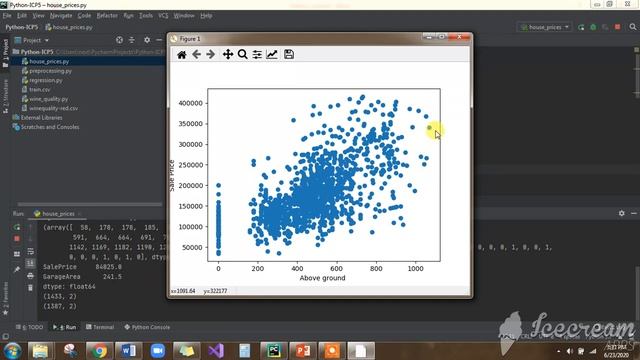Select regression.py in project tree
Image resolution: width=640 pixels, height=360 pixels.
46,80
